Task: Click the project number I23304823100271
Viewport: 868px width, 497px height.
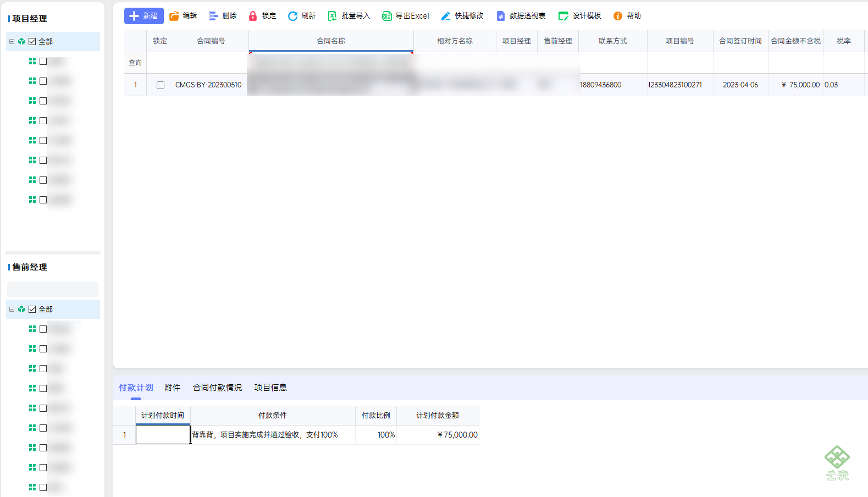Action: pyautogui.click(x=675, y=85)
